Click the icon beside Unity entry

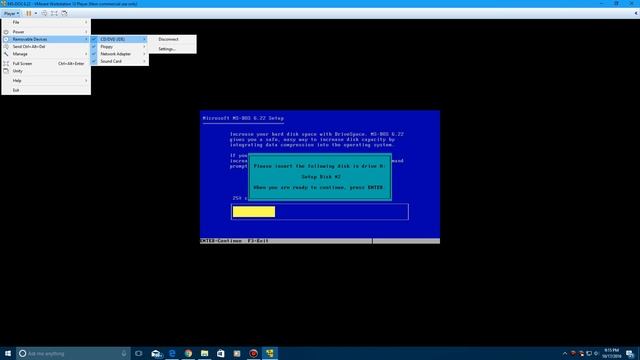point(6,71)
